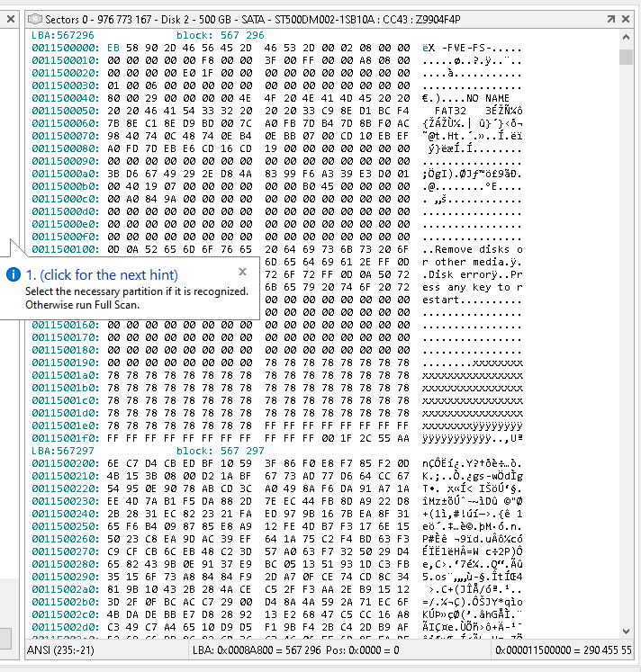Click block: 567 297 label
The image size is (641, 672).
click(x=221, y=451)
